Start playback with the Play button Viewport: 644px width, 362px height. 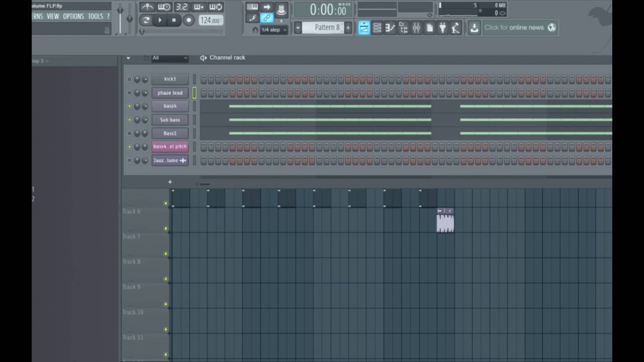[160, 20]
